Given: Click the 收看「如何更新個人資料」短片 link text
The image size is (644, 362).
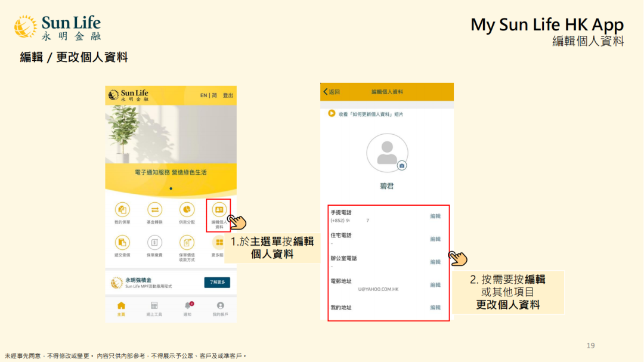Looking at the screenshot, I should pos(371,115).
